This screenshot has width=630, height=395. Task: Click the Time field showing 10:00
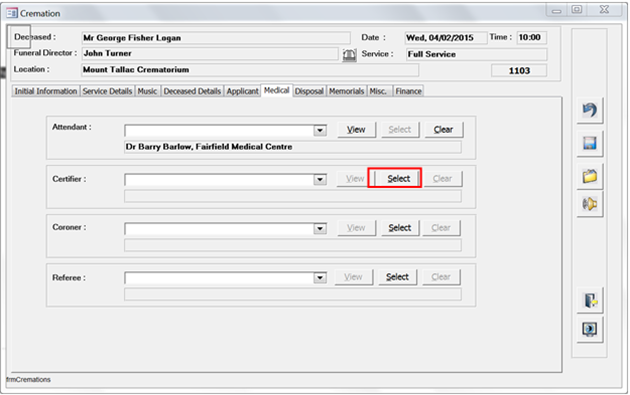coord(532,38)
